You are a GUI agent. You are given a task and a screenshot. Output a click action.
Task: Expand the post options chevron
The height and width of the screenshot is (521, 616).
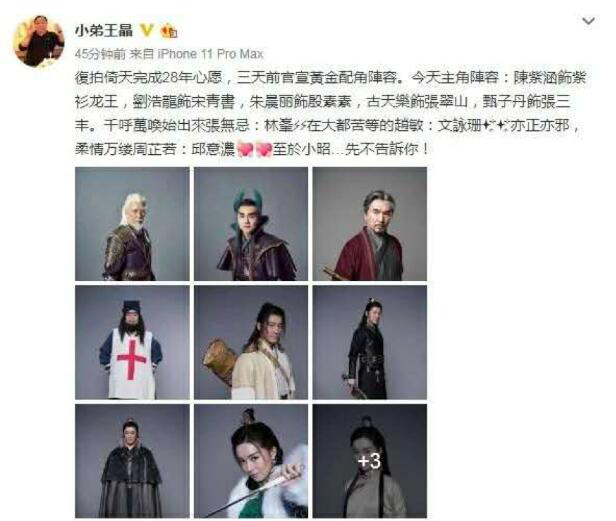click(x=588, y=21)
